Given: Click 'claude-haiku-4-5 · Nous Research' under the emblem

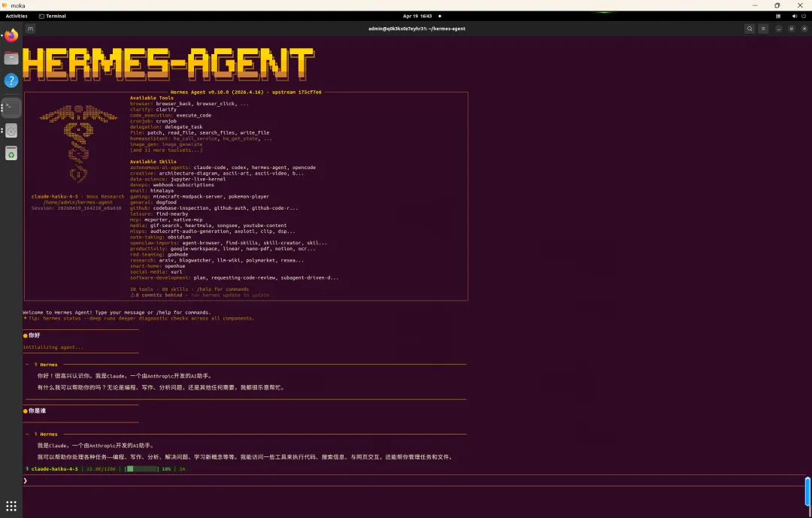Looking at the screenshot, I should [77, 197].
